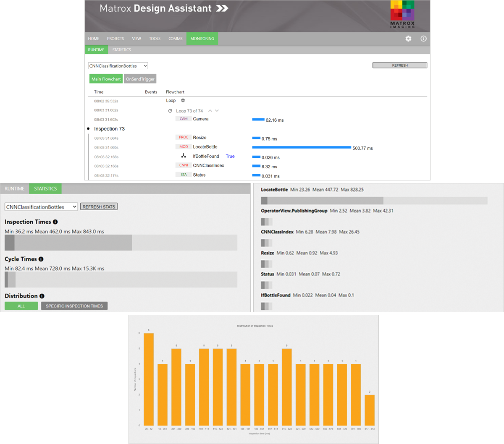Click SPECIFIC INSPECTION TIMES button

click(x=74, y=306)
